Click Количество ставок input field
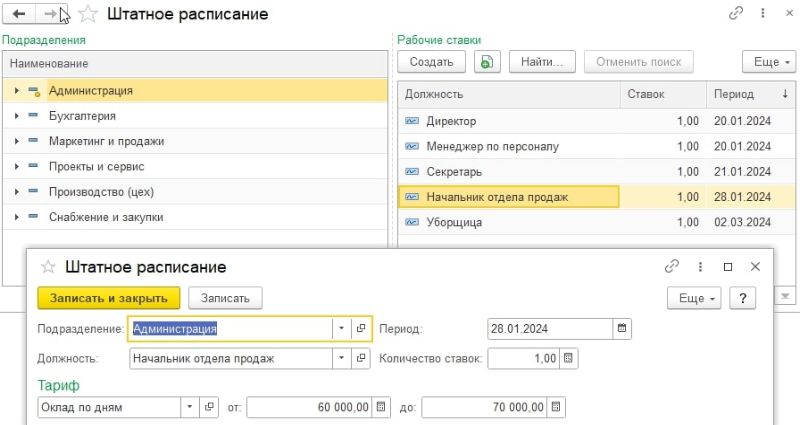Viewport: 800px width, 425px height. coord(523,358)
